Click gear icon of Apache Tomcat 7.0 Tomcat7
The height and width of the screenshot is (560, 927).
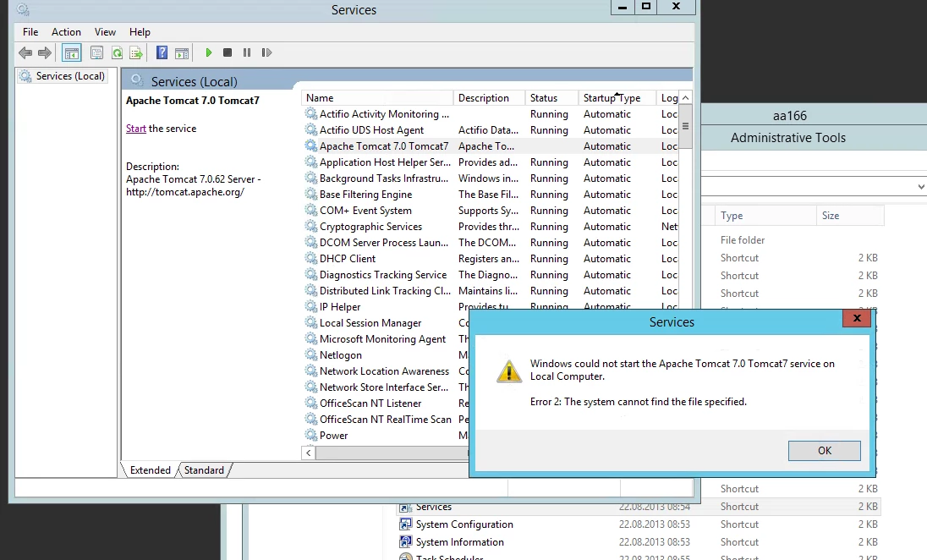pos(311,145)
